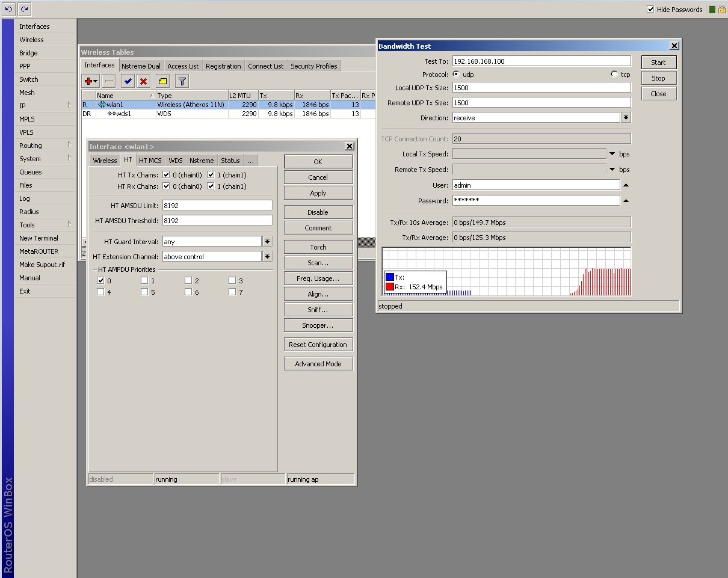Collapse Password field with the up triangle

click(626, 201)
